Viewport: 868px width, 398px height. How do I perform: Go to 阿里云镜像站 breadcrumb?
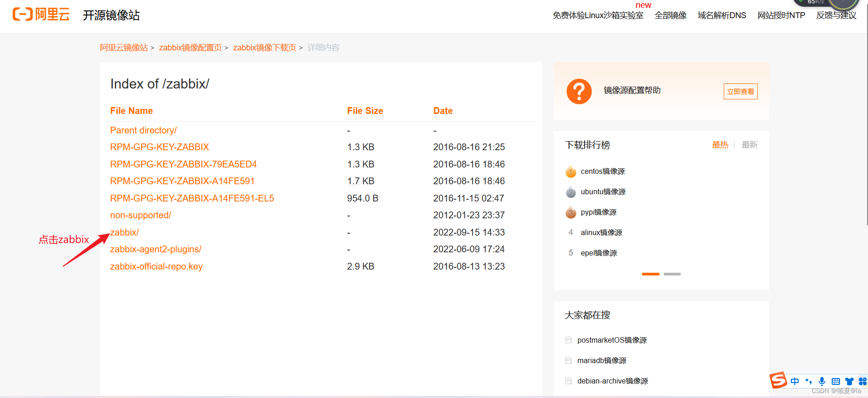124,48
